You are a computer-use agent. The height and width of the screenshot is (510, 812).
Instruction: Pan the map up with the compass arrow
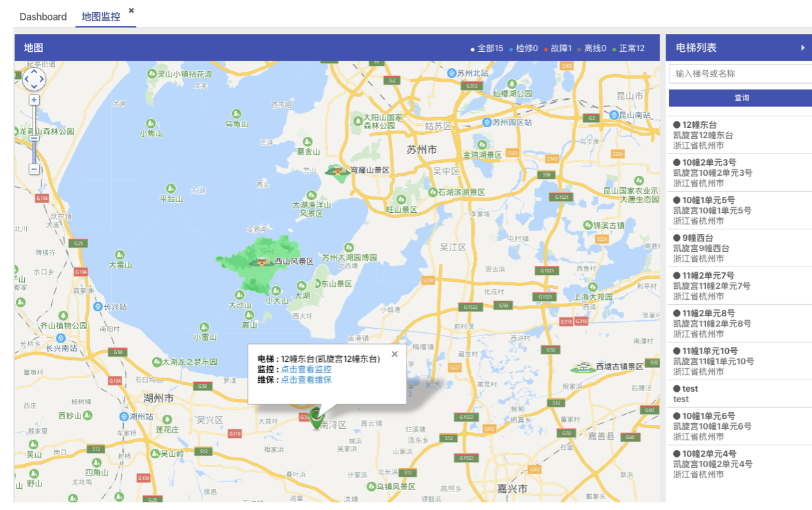click(x=34, y=70)
